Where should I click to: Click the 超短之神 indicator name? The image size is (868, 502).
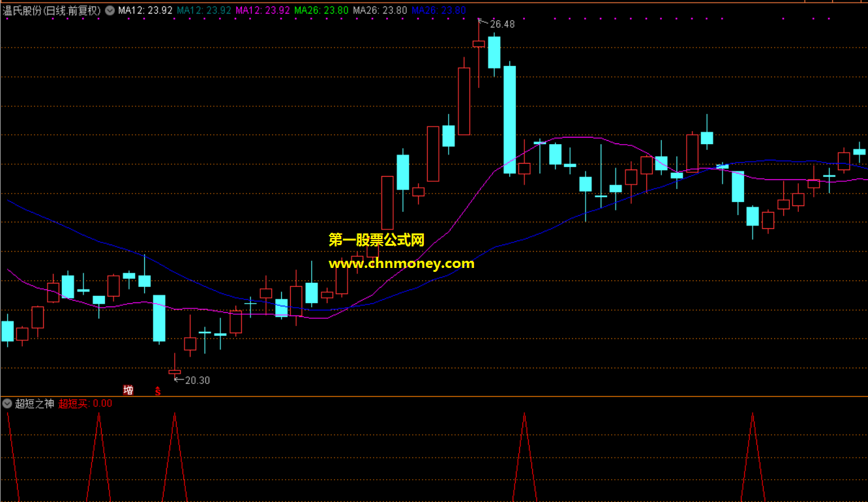35,404
